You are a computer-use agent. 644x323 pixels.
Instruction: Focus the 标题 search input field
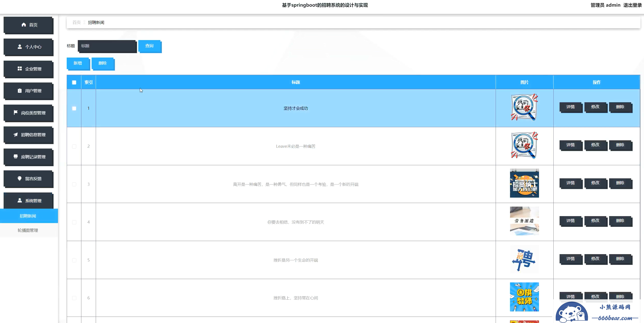click(x=107, y=46)
